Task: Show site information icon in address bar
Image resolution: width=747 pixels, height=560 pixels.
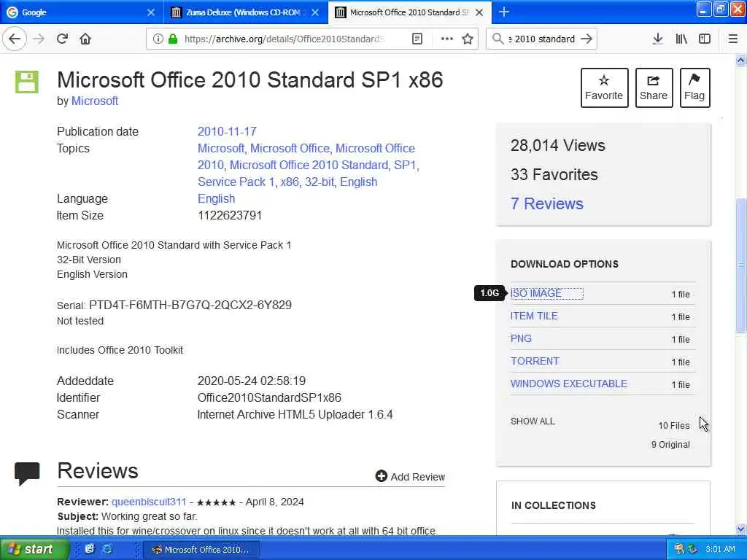Action: pos(158,39)
